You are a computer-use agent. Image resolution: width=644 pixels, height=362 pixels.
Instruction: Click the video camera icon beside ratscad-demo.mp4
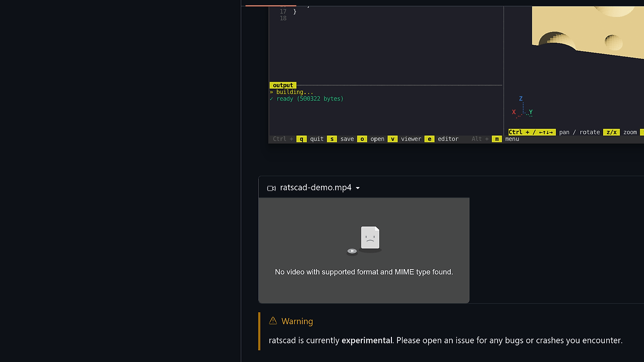(x=272, y=188)
